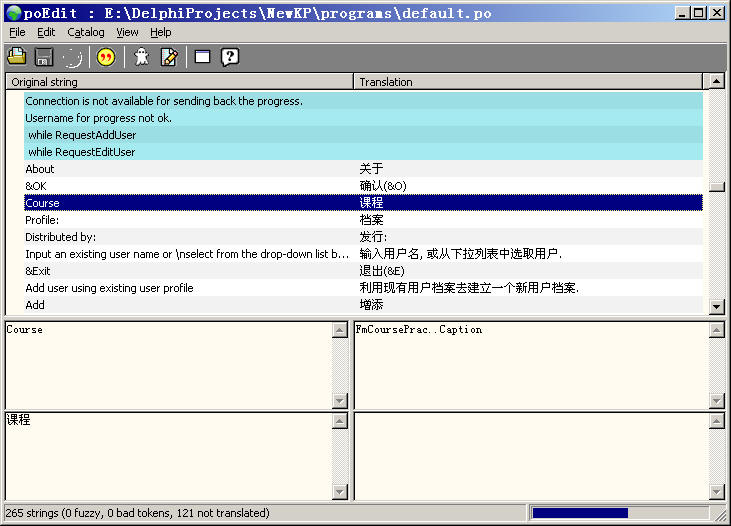731x526 pixels.
Task: Update the catalog with the refresh arrow icon
Action: tap(72, 57)
